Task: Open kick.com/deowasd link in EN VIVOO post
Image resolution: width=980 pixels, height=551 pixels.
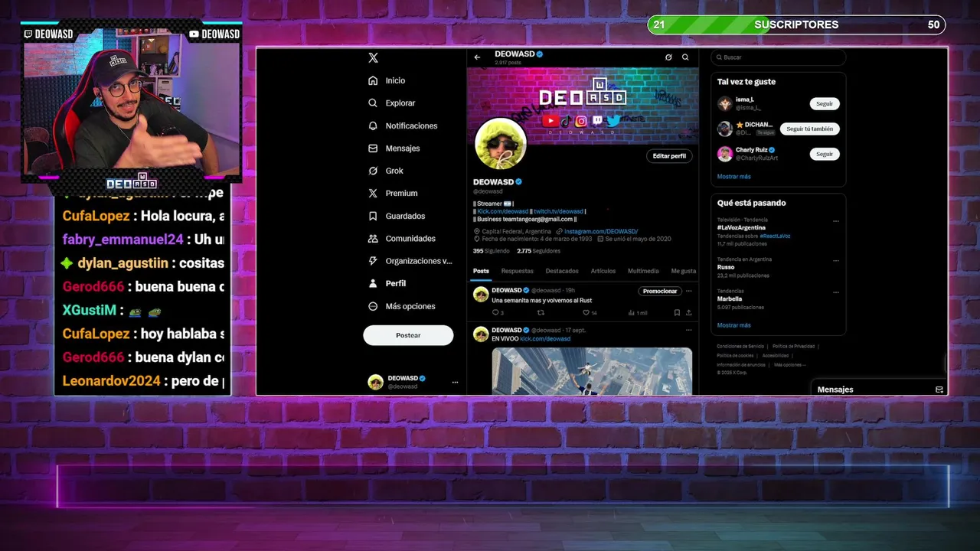Action: pos(545,338)
